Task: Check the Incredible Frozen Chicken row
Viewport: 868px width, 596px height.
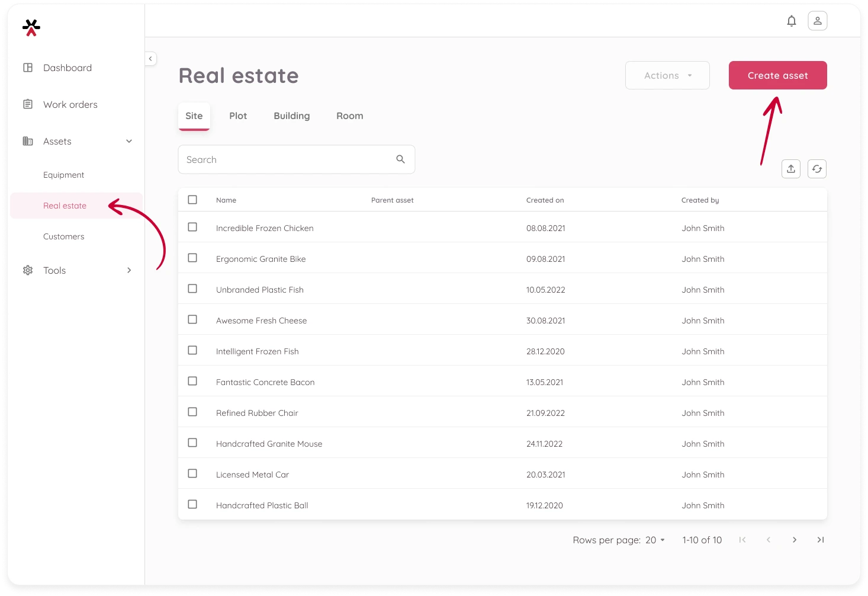Action: tap(192, 227)
